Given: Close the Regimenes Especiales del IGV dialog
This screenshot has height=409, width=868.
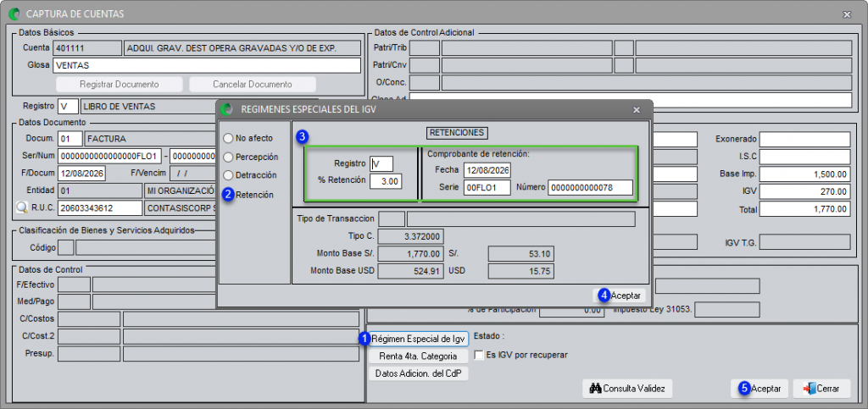Looking at the screenshot, I should [637, 109].
